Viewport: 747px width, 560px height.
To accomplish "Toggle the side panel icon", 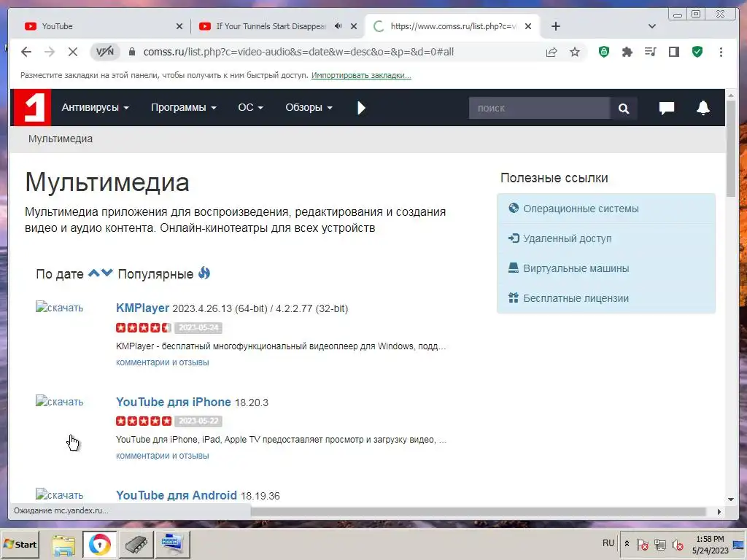I will tap(673, 52).
